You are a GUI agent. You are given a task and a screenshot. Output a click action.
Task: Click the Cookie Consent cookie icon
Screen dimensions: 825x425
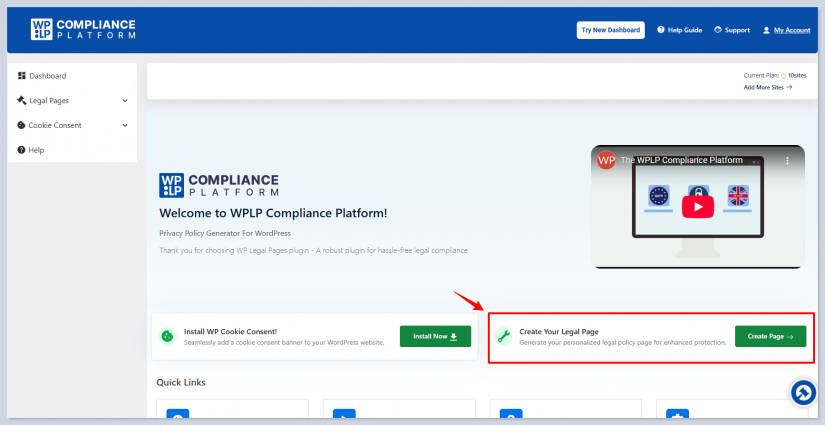point(21,126)
